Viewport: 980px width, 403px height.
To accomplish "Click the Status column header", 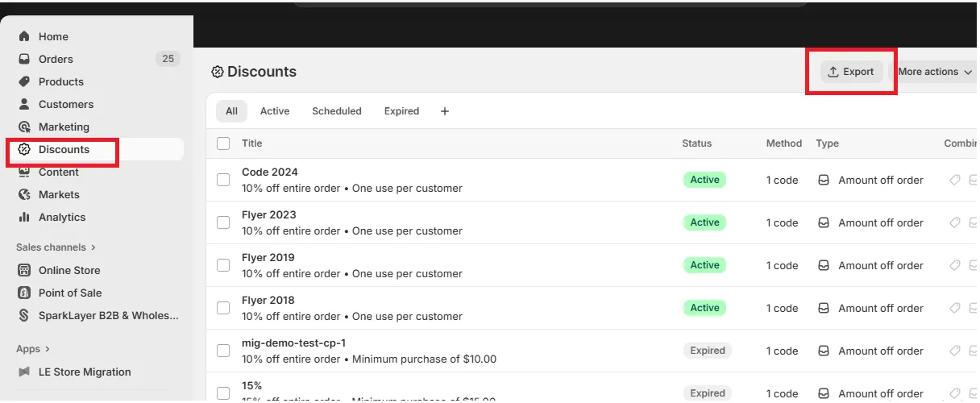I will tap(697, 143).
